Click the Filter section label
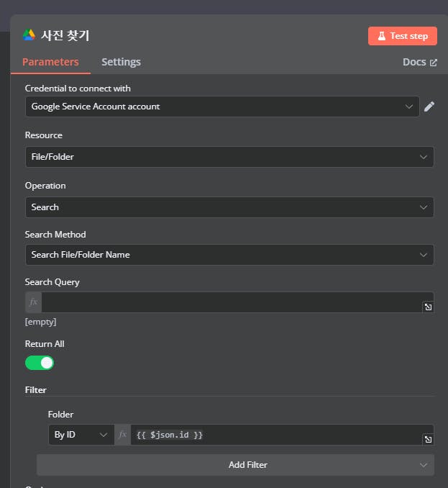The height and width of the screenshot is (488, 448). click(36, 390)
